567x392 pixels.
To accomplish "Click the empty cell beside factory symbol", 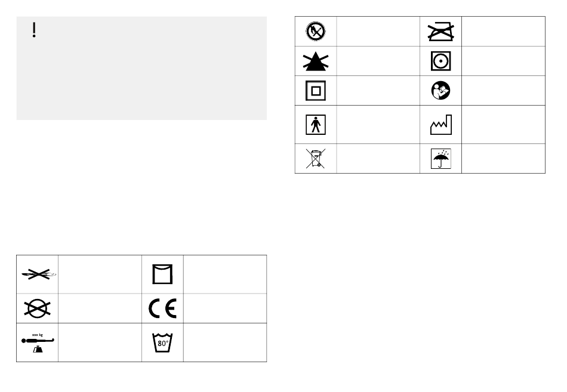I will 503,124.
